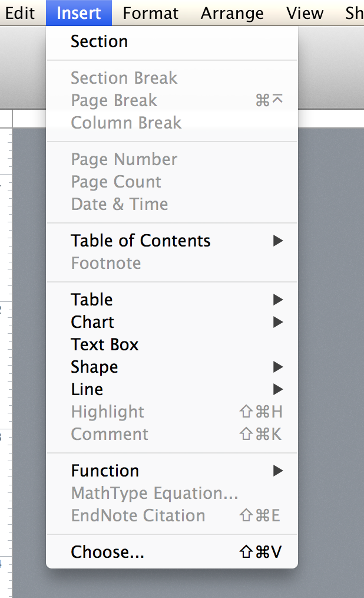Close the Insert menu via its title
Image resolution: width=364 pixels, height=598 pixels.
79,12
